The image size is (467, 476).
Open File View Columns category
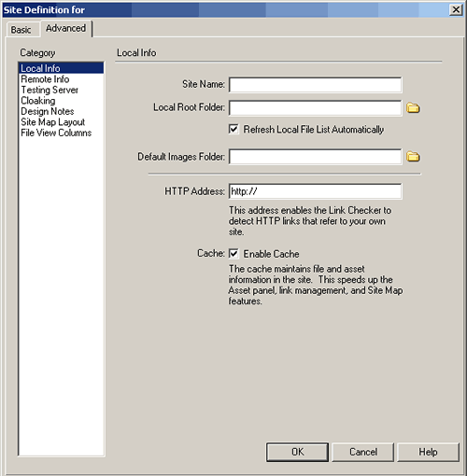[61, 133]
